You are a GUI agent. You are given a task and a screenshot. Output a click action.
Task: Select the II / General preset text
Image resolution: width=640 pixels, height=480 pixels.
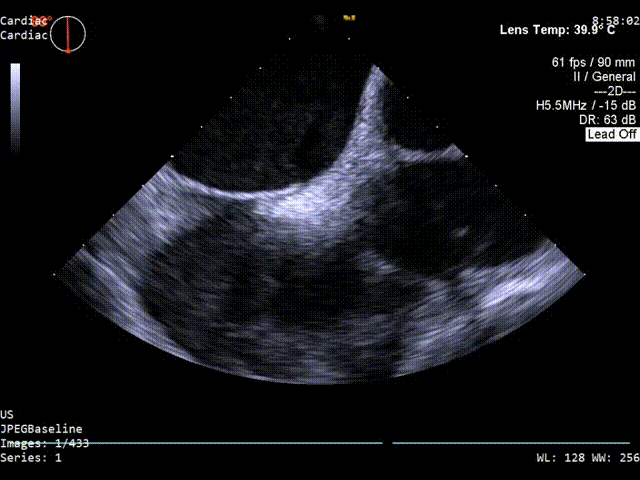coord(601,76)
